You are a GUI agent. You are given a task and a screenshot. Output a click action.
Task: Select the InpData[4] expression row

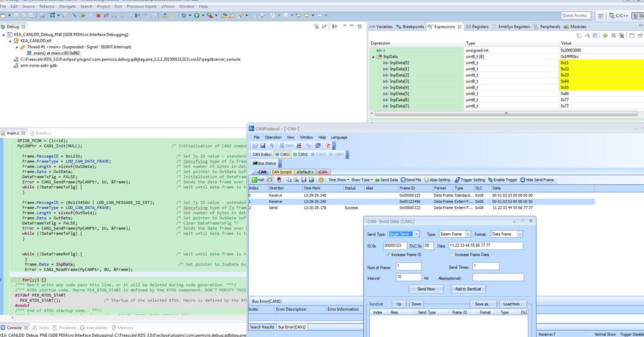pos(505,88)
